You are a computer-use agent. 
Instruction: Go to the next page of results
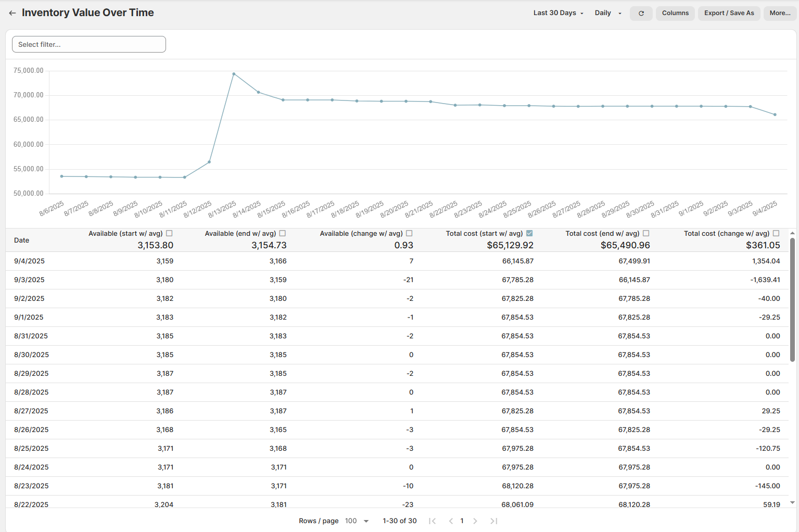click(475, 521)
